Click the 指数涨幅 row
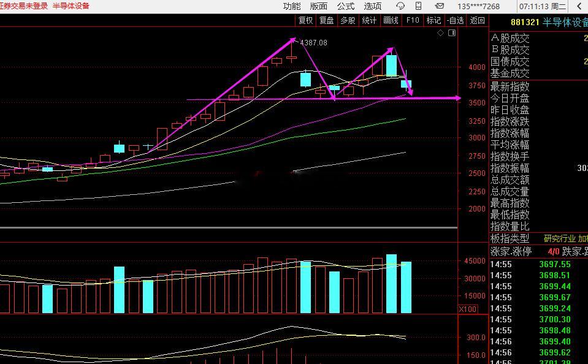 pos(538,133)
